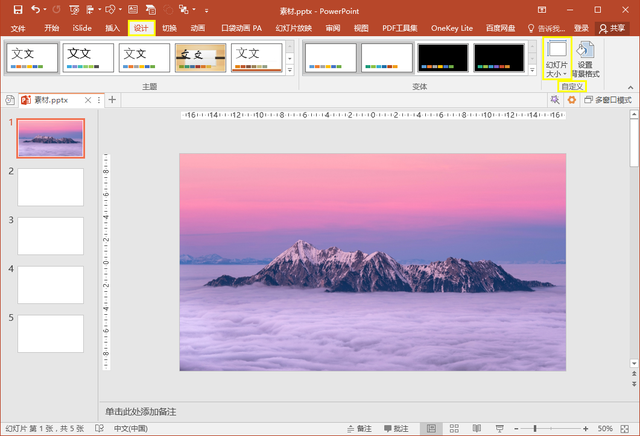Click the 登录 sign-in link

581,28
